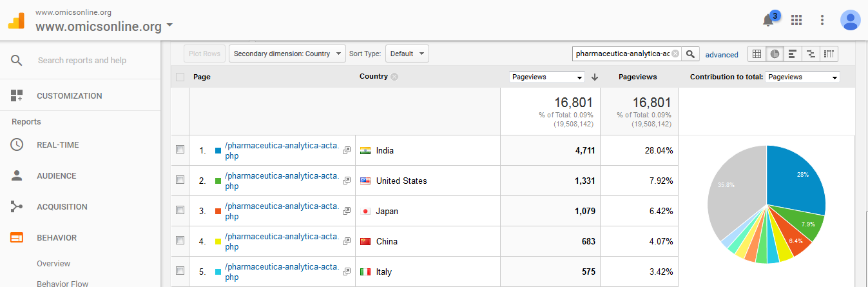Click the descending sort arrow by Pageviews

pyautogui.click(x=595, y=77)
